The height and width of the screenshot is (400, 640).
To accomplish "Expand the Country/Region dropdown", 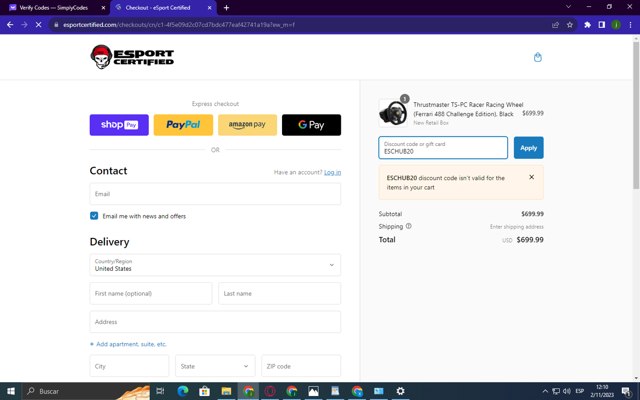I will point(215,265).
